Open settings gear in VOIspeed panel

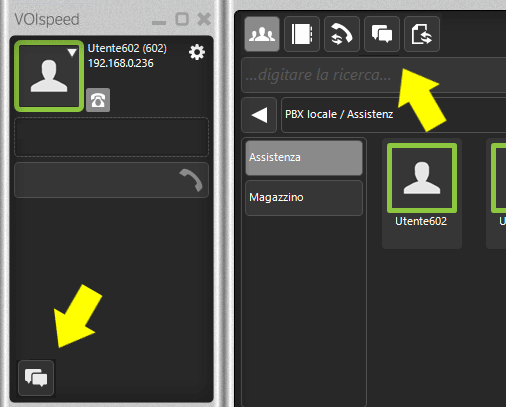tap(197, 52)
